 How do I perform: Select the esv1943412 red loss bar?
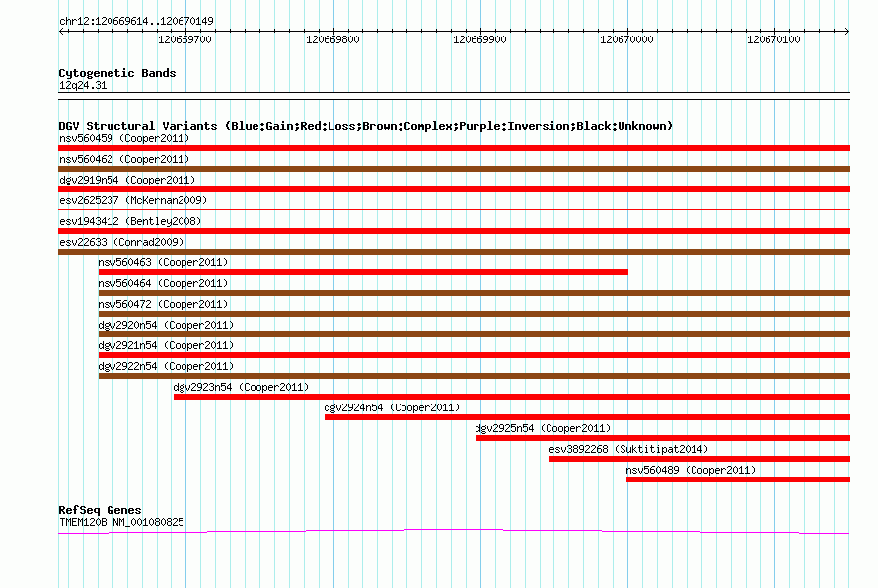pyautogui.click(x=454, y=231)
